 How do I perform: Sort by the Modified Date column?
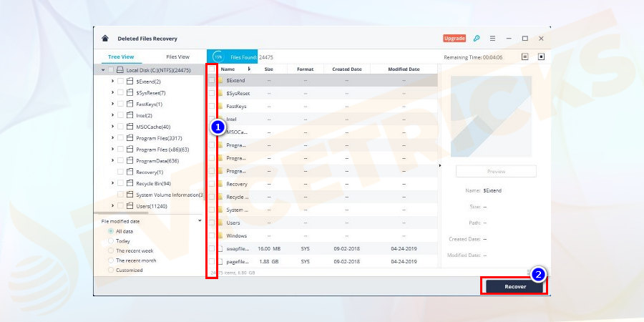click(404, 69)
